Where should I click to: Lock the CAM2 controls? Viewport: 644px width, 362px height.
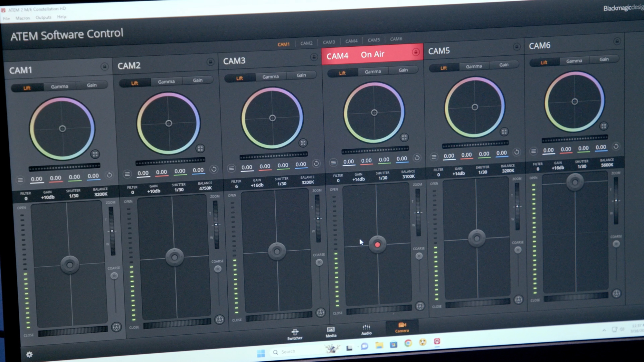[210, 62]
